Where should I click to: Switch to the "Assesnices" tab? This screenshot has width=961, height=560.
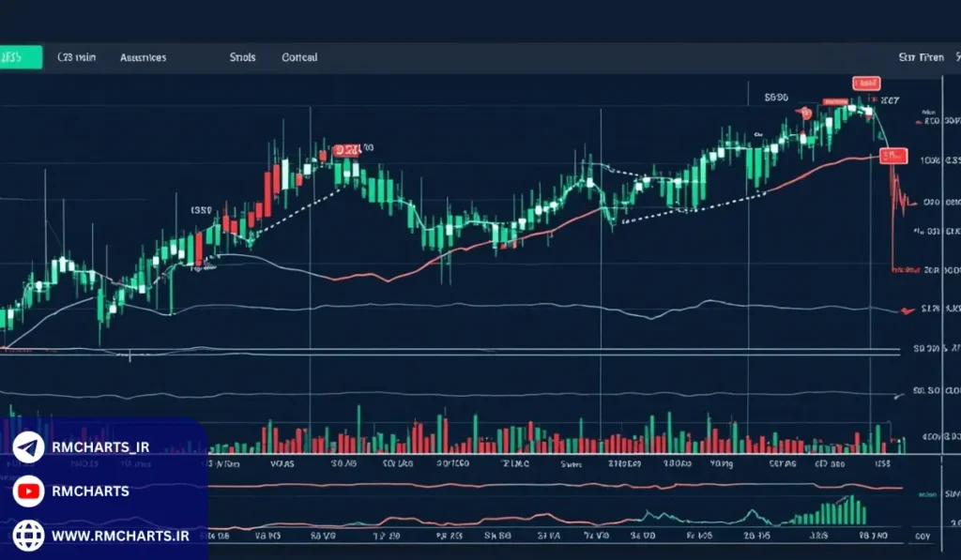[x=143, y=57]
